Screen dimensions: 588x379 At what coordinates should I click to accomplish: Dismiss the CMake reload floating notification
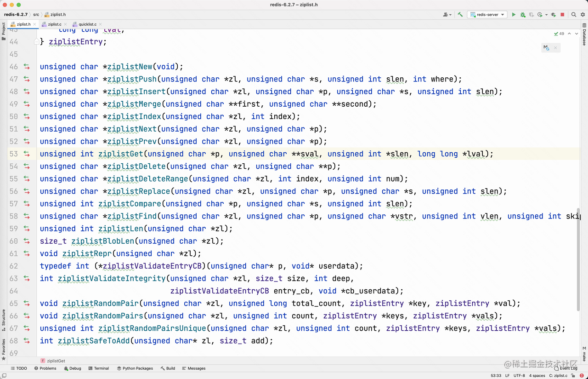[x=555, y=47]
